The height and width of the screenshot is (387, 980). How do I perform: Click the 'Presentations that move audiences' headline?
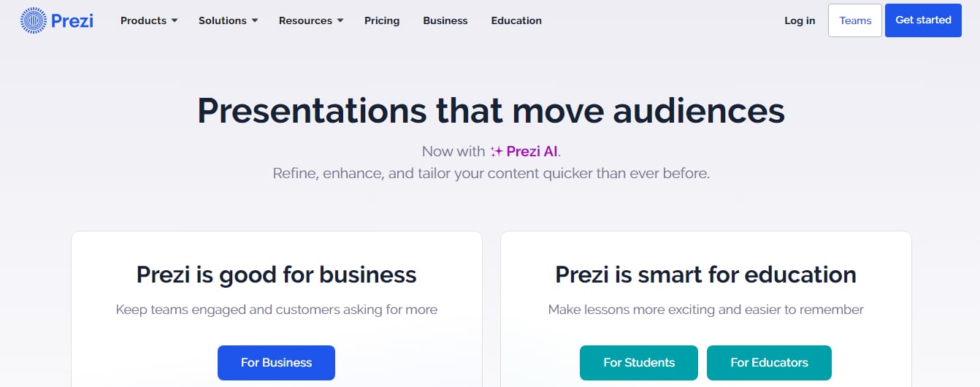coord(491,110)
